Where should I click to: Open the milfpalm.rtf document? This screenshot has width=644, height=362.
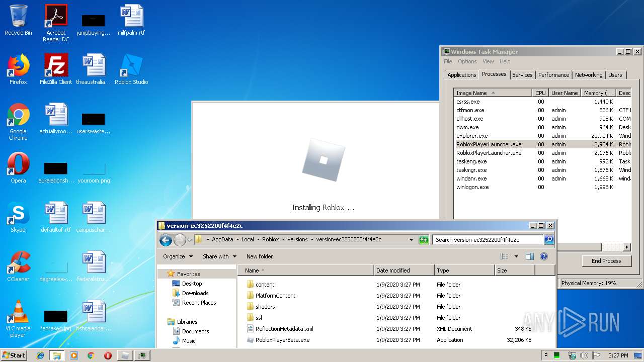click(131, 20)
